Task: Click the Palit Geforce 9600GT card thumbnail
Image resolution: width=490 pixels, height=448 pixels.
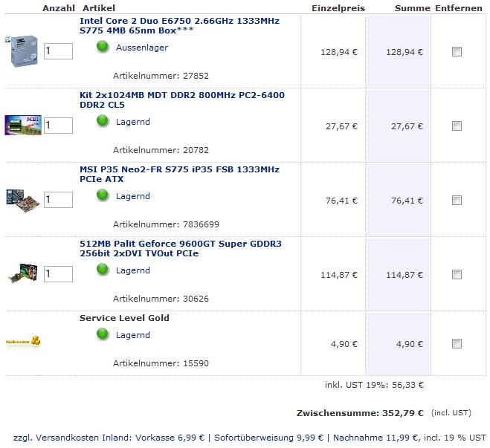Action: coord(23,273)
